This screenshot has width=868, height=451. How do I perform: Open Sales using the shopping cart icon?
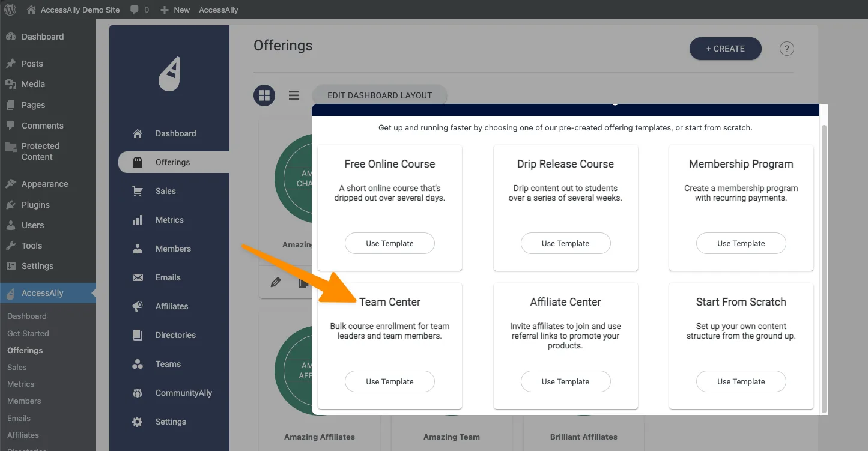[138, 191]
